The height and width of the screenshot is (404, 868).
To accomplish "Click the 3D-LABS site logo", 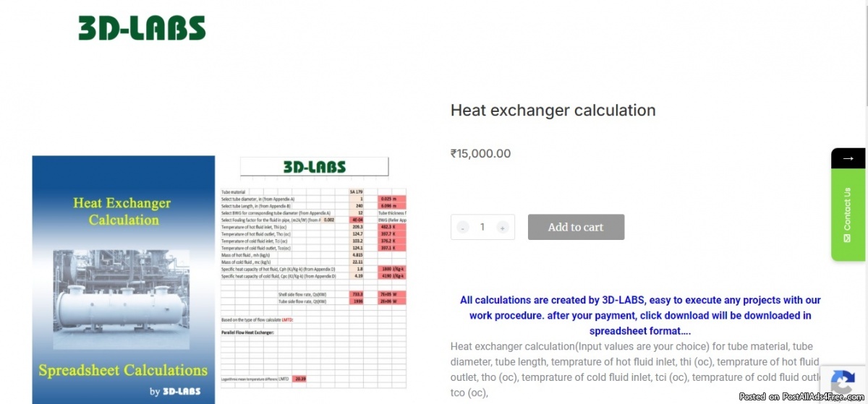I will (142, 28).
